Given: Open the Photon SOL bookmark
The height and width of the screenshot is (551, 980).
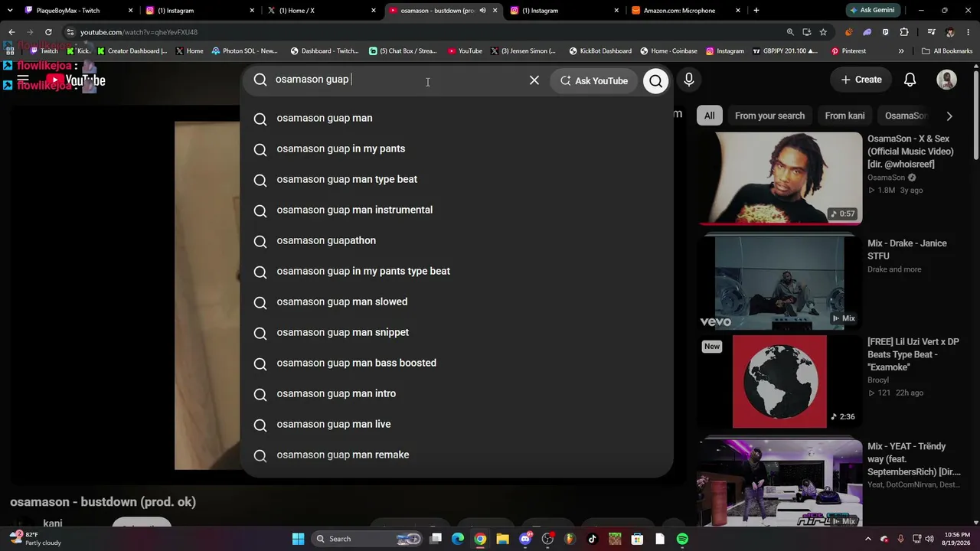Looking at the screenshot, I should pos(245,51).
